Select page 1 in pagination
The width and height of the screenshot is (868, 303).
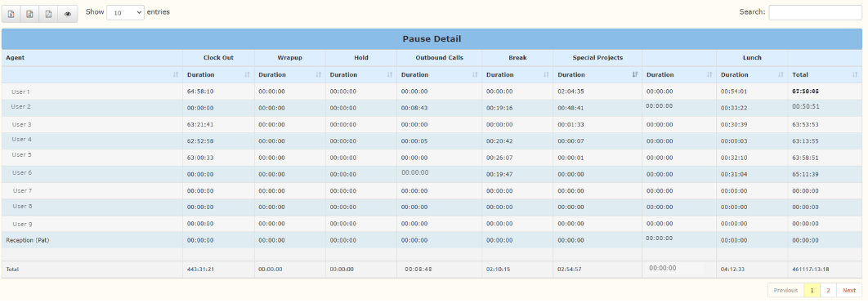(x=812, y=290)
